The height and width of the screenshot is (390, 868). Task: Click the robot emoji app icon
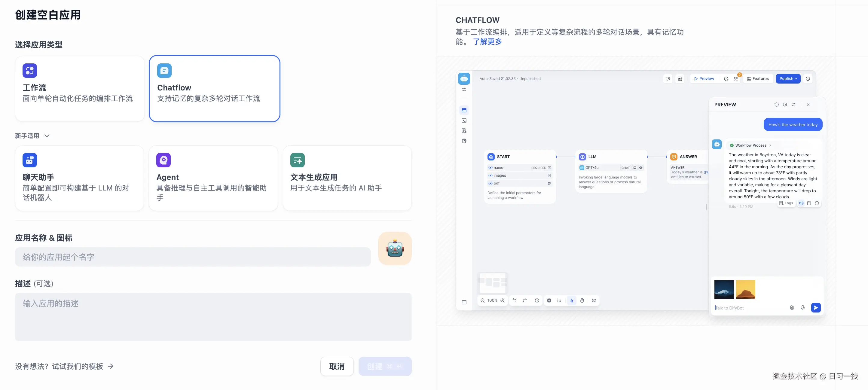395,248
